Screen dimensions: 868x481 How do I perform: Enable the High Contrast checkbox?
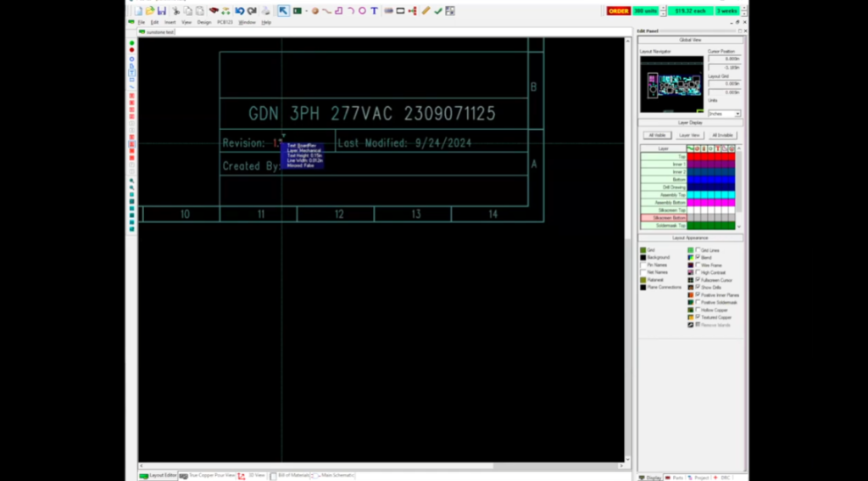coord(698,272)
